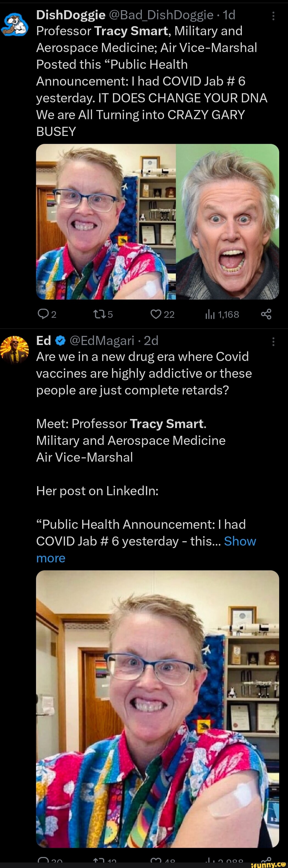288x868 pixels.
Task: Open the right photo in DishDoggie's tweet
Action: (228, 222)
